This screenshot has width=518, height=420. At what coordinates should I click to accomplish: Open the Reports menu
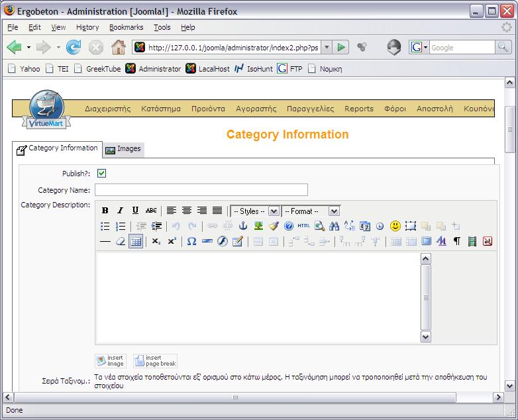tap(359, 109)
